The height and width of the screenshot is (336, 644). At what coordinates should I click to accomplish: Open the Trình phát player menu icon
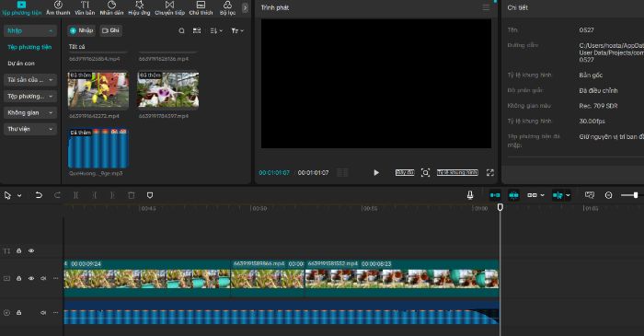pos(486,7)
